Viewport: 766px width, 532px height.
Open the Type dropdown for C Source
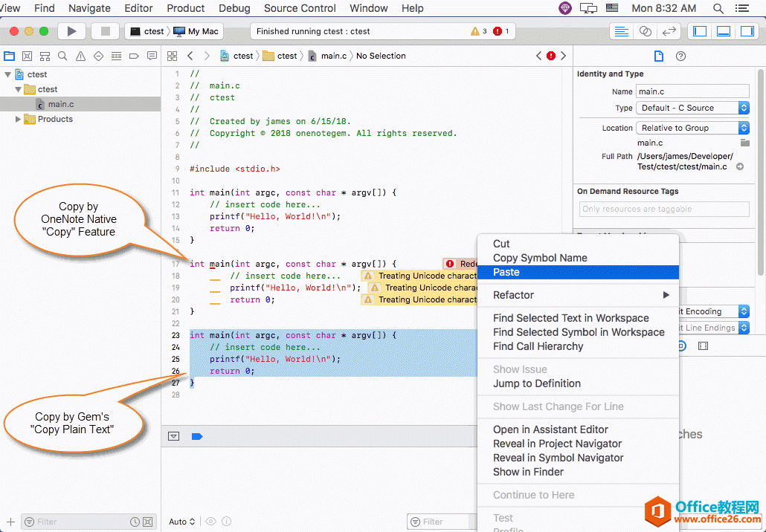(x=692, y=108)
